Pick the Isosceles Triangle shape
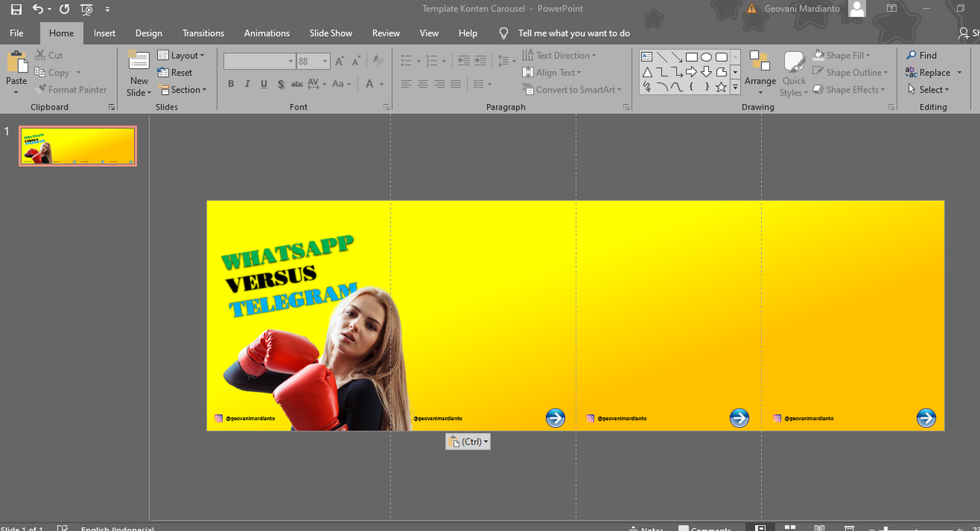 [x=647, y=72]
